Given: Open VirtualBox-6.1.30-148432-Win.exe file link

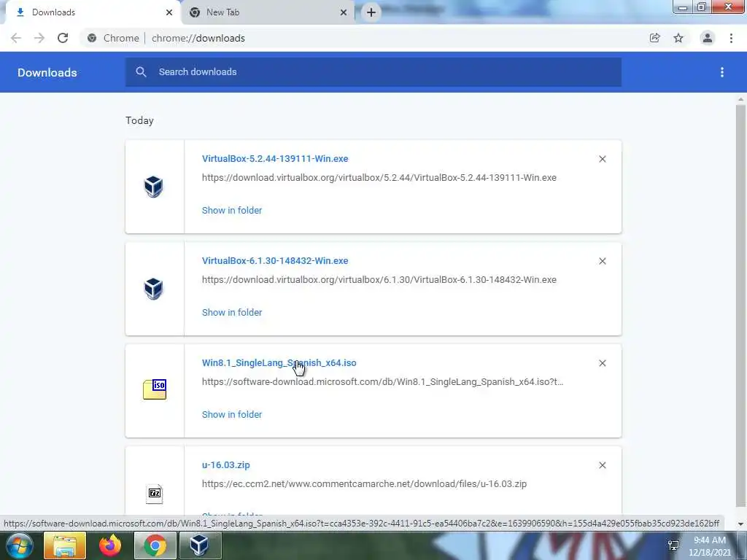Looking at the screenshot, I should 275,261.
